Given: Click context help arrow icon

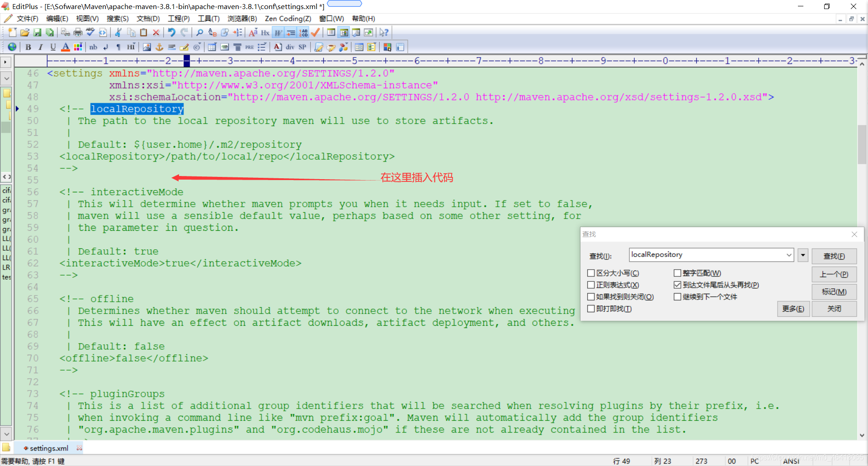Looking at the screenshot, I should [384, 33].
